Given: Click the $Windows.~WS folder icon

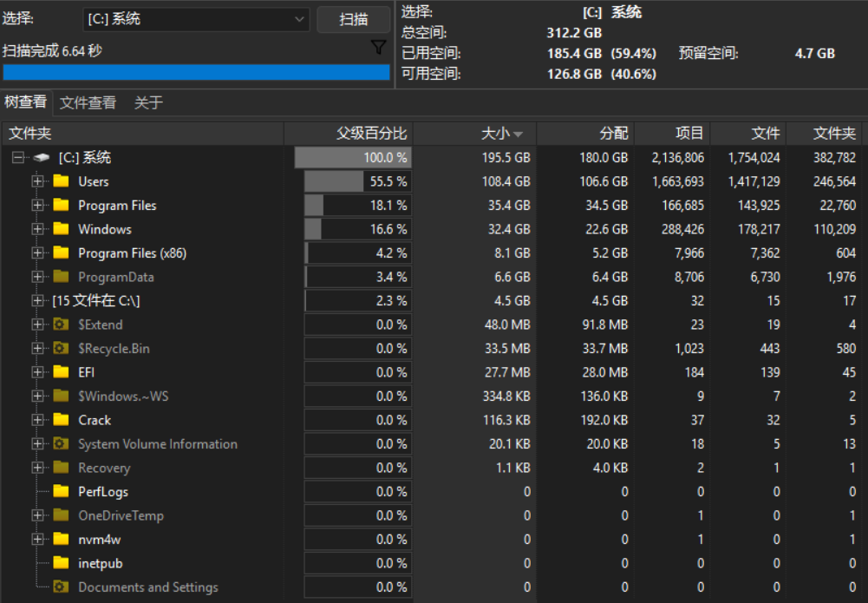Looking at the screenshot, I should coord(61,396).
